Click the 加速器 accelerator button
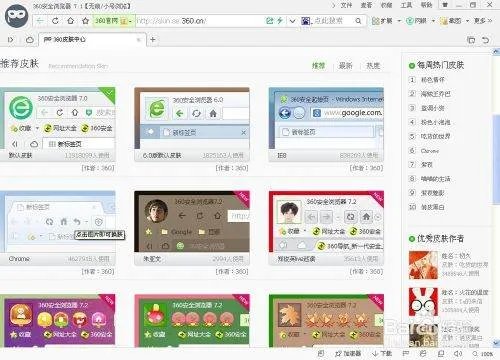The width and height of the screenshot is (500, 360). [x=348, y=354]
